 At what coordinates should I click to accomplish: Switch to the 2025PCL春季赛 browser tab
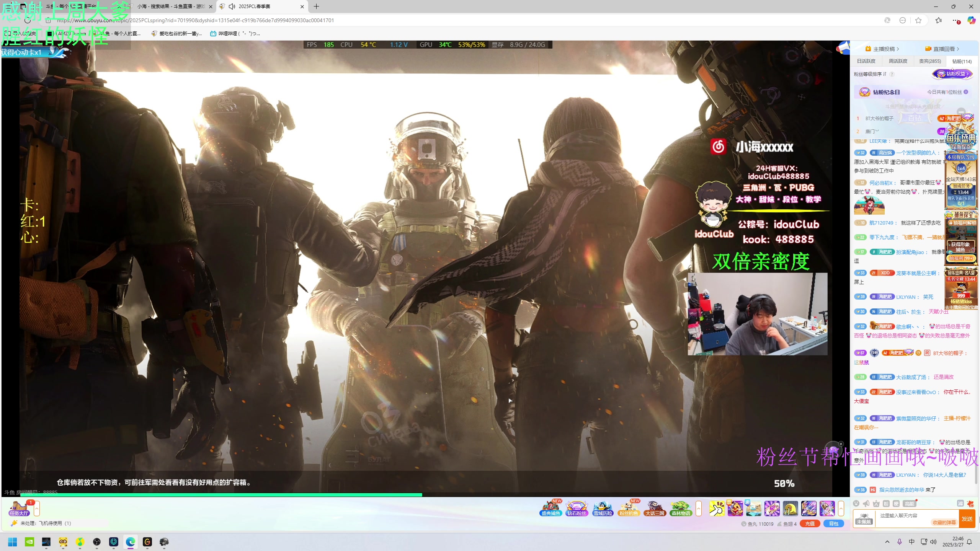coord(263,7)
